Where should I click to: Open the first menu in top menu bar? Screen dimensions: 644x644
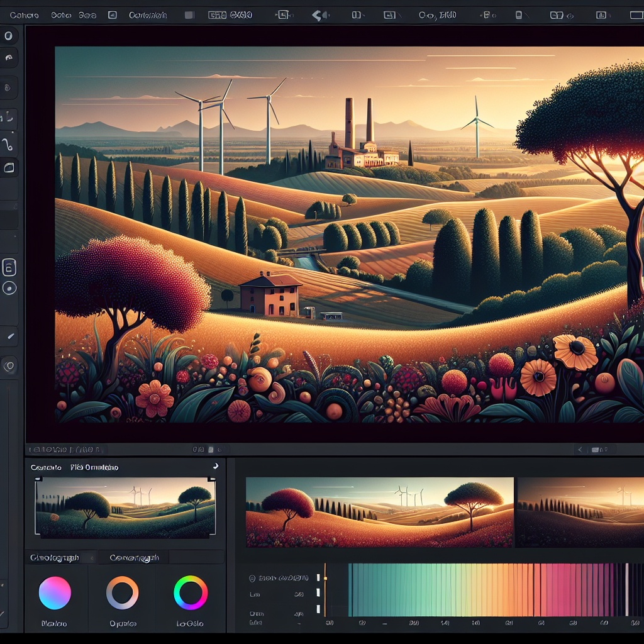[25, 15]
